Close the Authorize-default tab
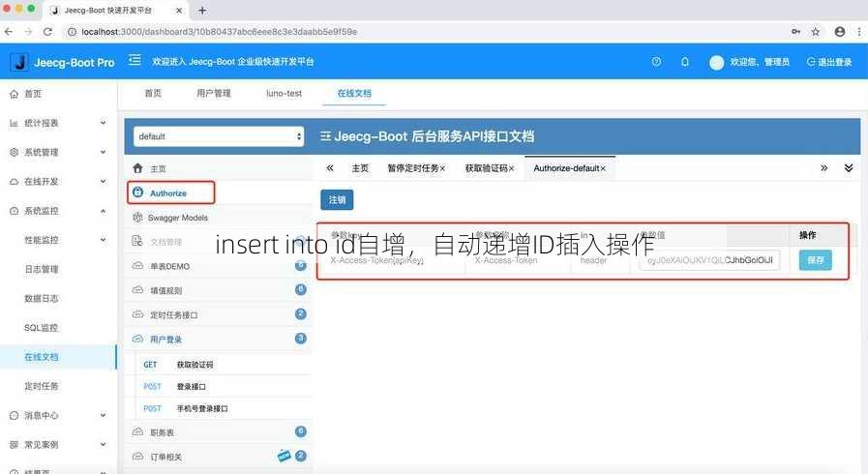 click(603, 168)
